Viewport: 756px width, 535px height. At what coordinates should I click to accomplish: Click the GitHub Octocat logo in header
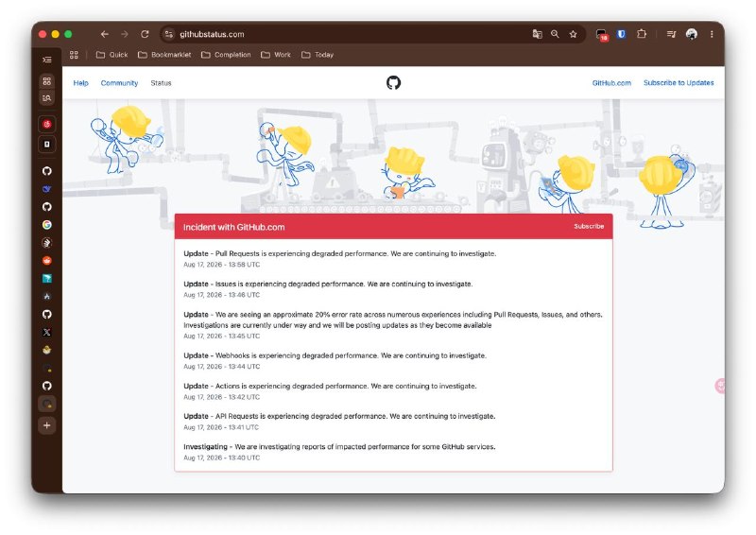(x=393, y=82)
